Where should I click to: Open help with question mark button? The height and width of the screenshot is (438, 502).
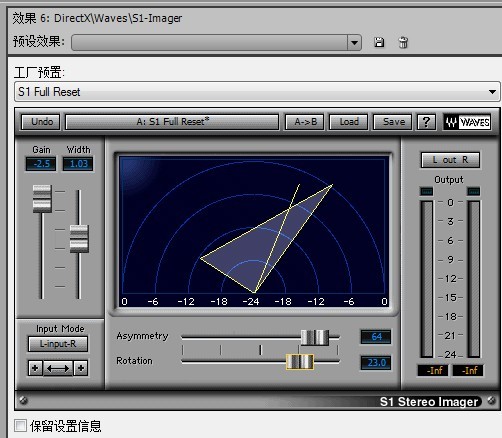(426, 122)
